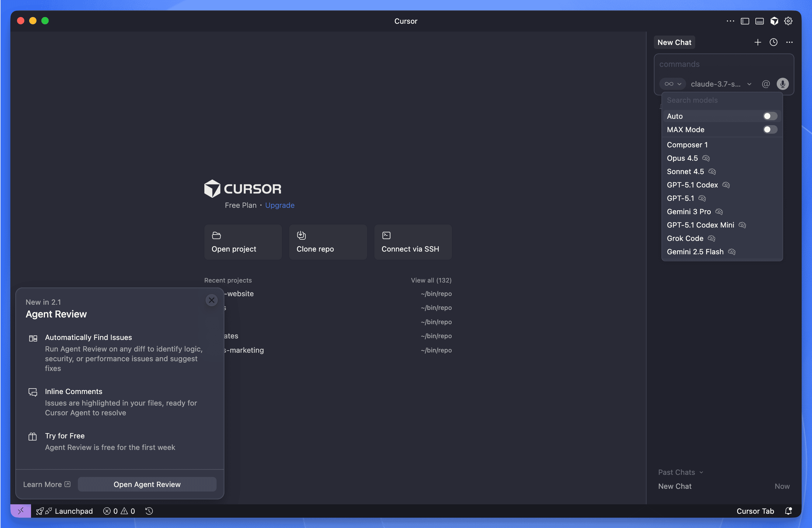Select the Clone repo option
812x528 pixels.
pyautogui.click(x=328, y=242)
